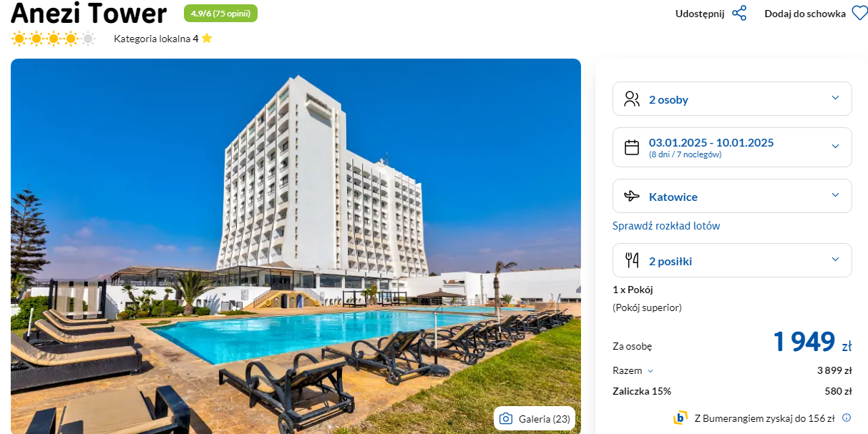
Task: Click the camera icon in the Galeria button
Action: (x=506, y=419)
